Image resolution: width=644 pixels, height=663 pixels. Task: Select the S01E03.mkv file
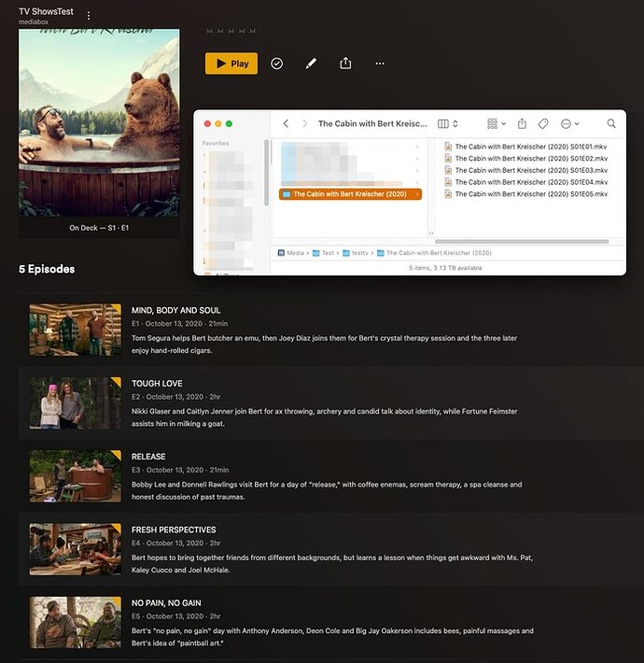[x=525, y=170]
